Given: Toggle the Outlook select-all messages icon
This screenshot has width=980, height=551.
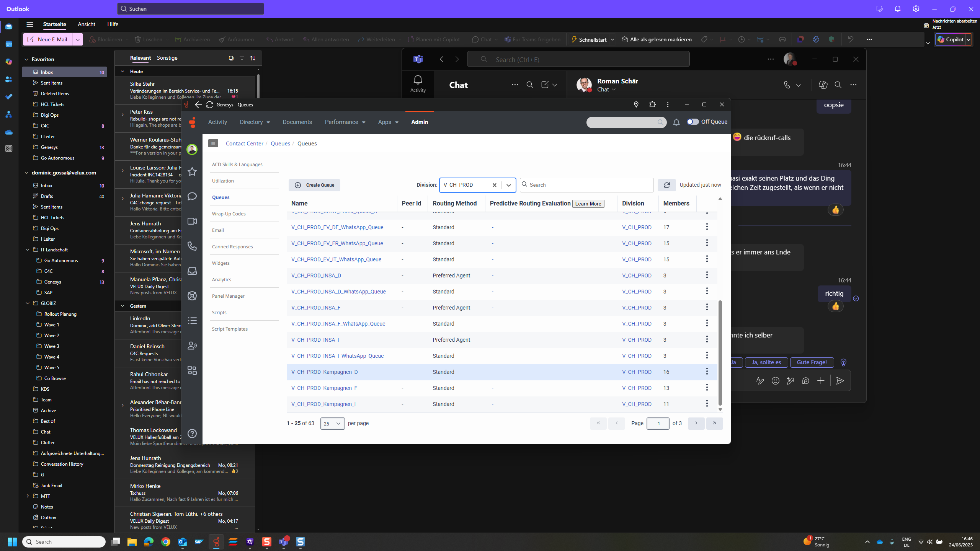Looking at the screenshot, I should pos(231,58).
